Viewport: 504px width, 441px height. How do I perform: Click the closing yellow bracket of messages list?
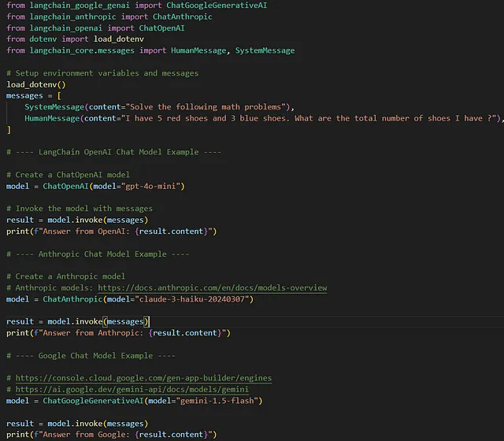tap(9, 130)
